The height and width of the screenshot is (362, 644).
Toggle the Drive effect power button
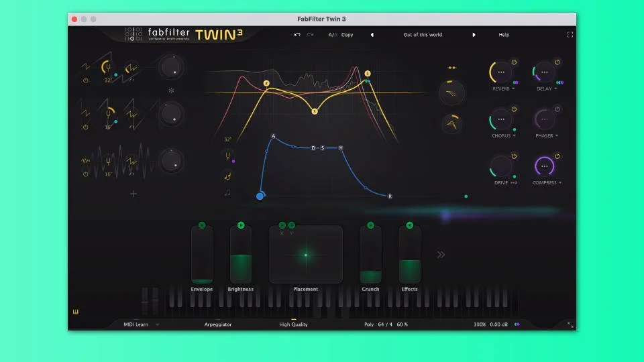(514, 156)
